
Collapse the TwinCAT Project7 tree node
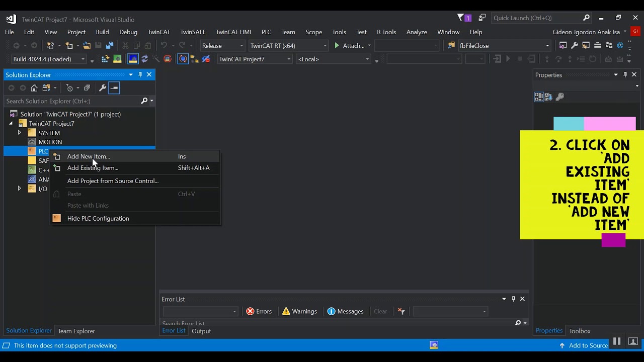pyautogui.click(x=11, y=124)
